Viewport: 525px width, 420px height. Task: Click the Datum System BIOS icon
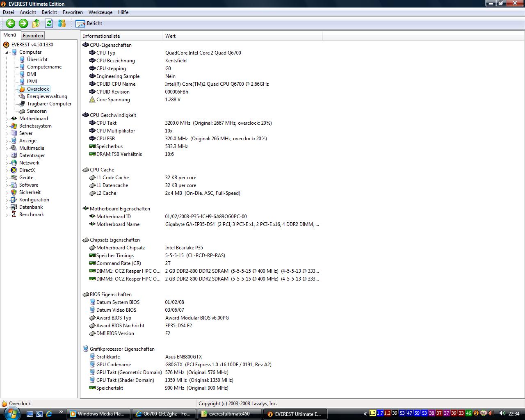[x=92, y=302]
